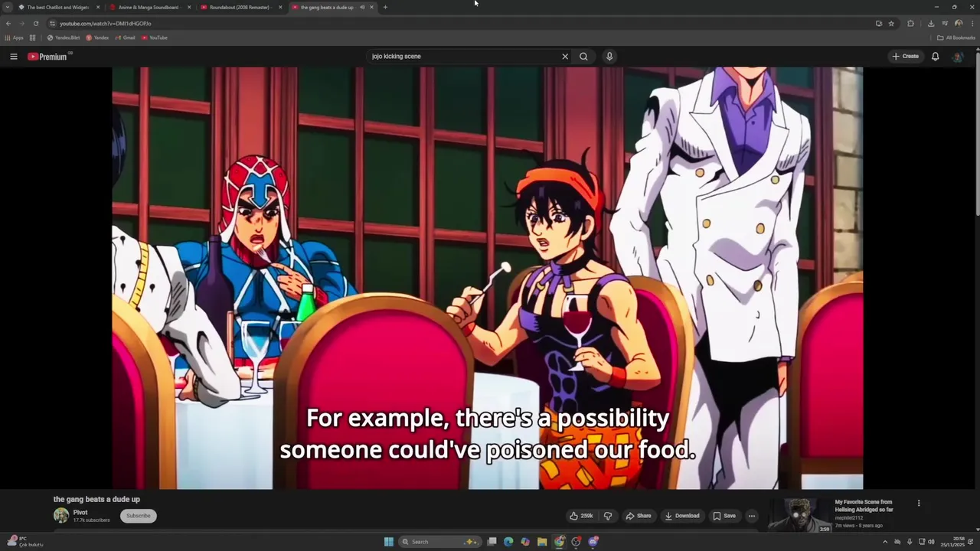
Task: Open File Explorer from the taskbar
Action: click(x=542, y=542)
